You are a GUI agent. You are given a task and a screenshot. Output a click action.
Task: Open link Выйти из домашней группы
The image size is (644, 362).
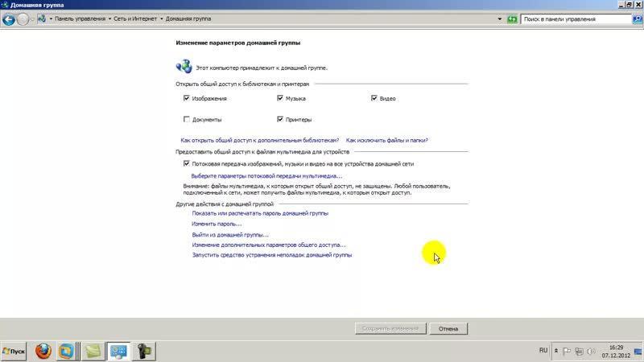coord(230,234)
